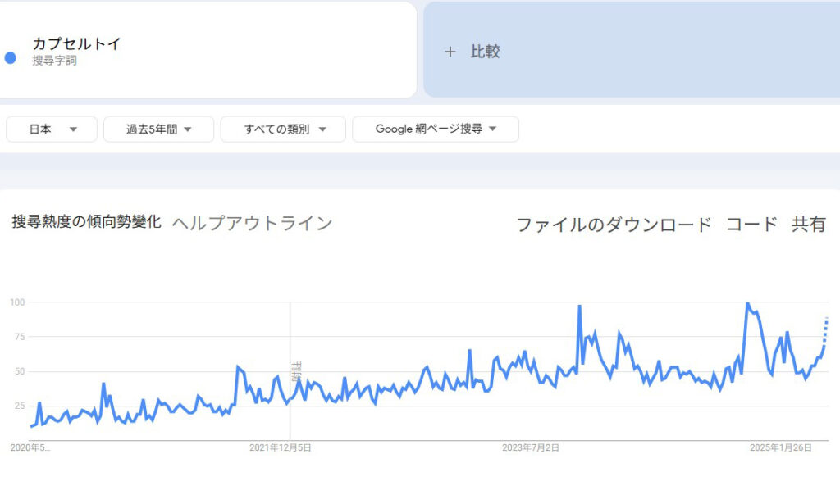Click the plus icon in compare box
Viewport: 840px width, 504px height.
tap(450, 52)
